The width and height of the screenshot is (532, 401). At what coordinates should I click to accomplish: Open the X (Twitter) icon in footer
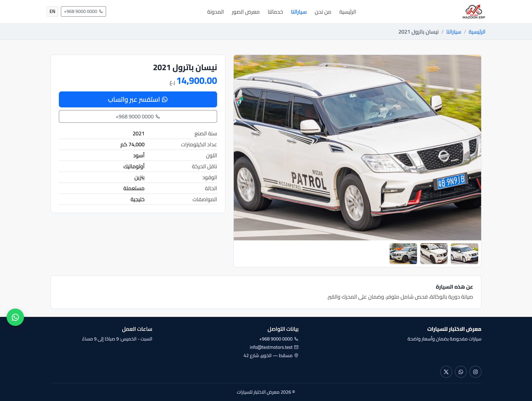click(446, 372)
